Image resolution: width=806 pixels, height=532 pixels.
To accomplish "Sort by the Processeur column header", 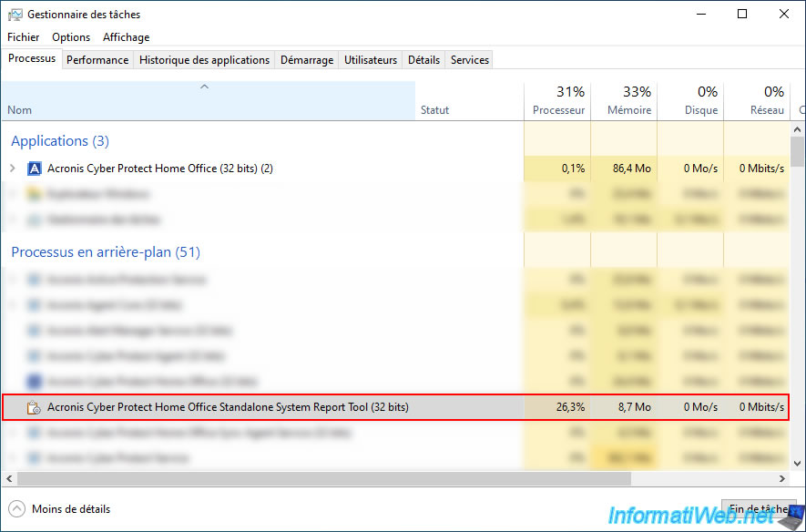I will tap(557, 101).
